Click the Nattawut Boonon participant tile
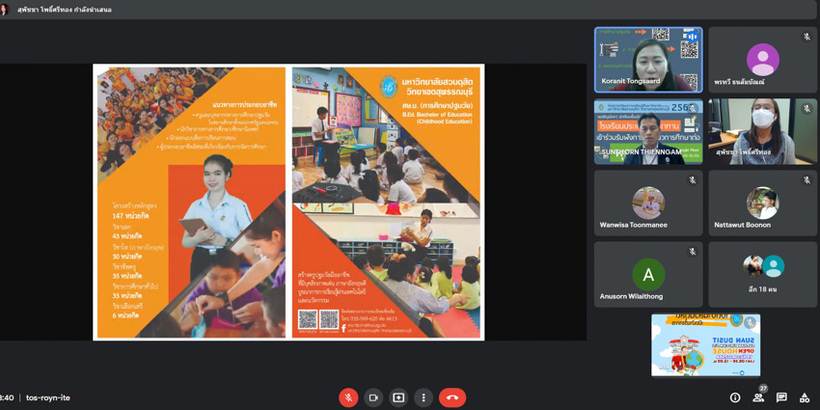This screenshot has width=820, height=410. click(x=762, y=203)
